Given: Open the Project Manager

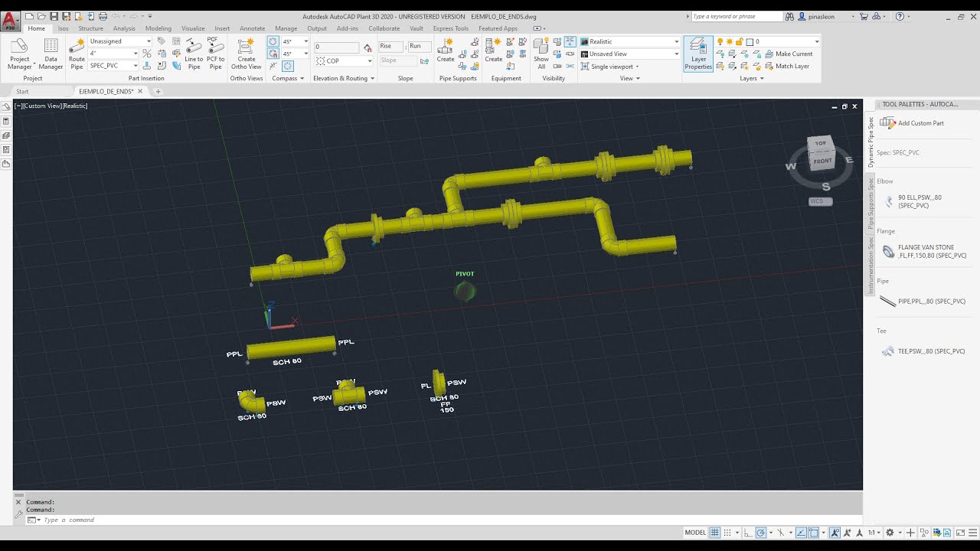Looking at the screenshot, I should tap(19, 54).
